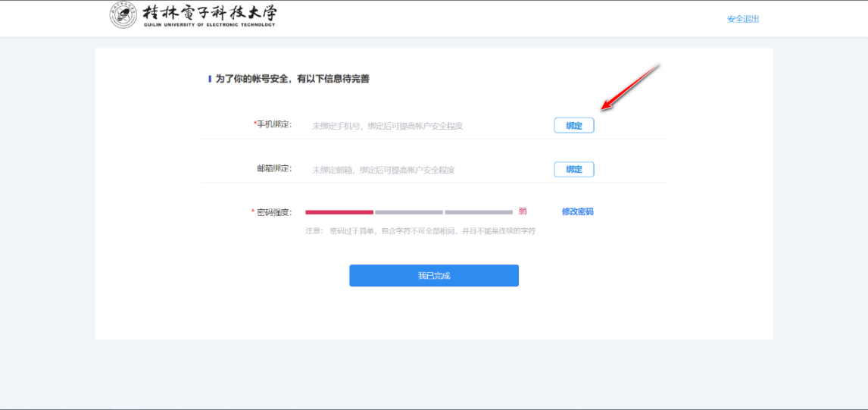Click the red password strength segment

(x=339, y=212)
